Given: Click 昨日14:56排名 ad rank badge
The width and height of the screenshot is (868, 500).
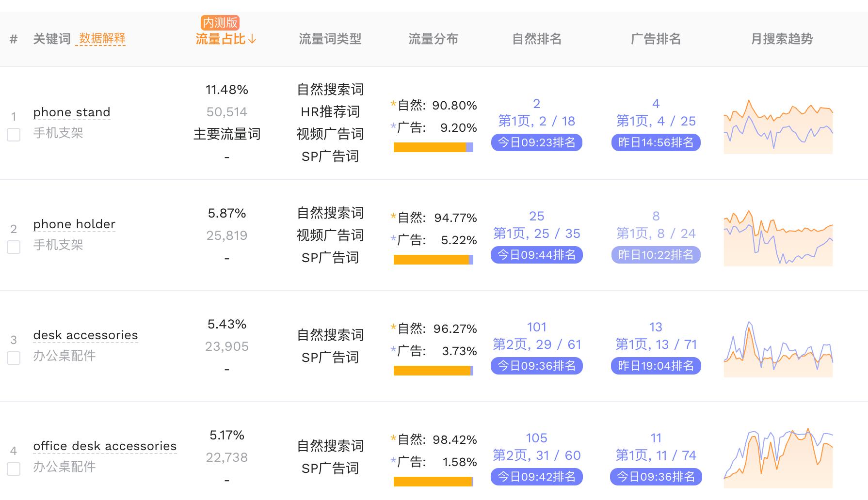Looking at the screenshot, I should tap(656, 142).
